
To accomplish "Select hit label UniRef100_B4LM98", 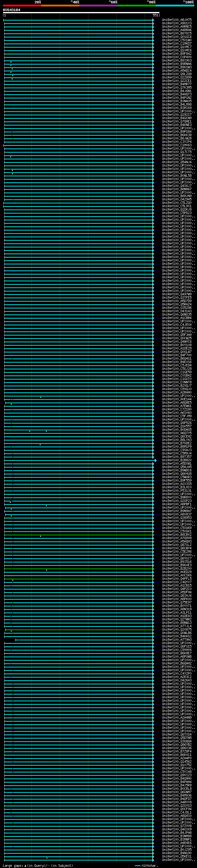I will (176, 104).
